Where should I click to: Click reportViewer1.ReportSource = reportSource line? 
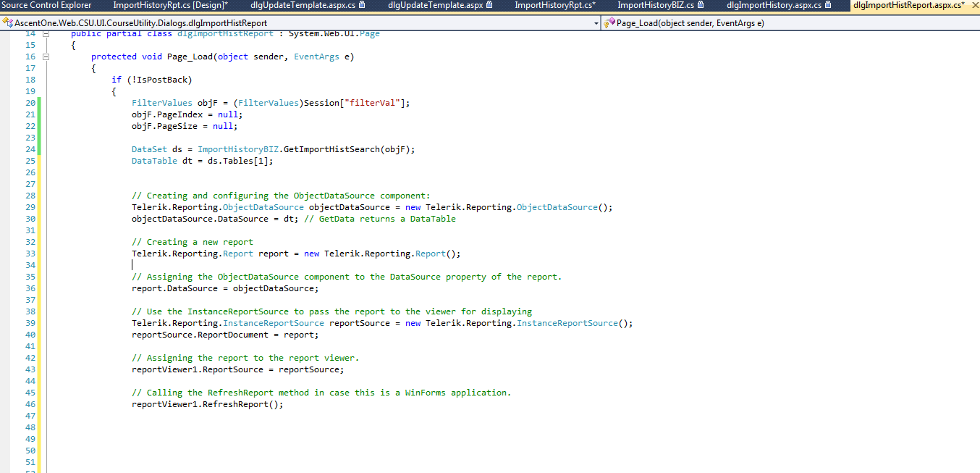[238, 369]
